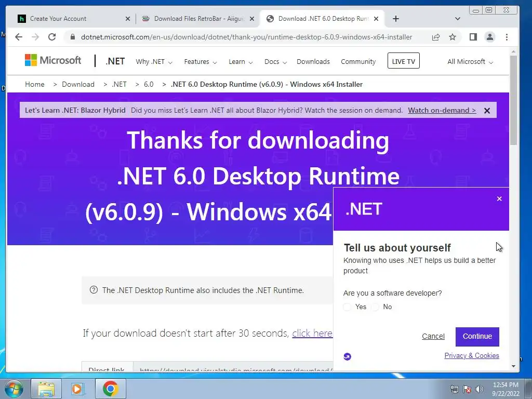Go to Home in the breadcrumb

(x=35, y=84)
